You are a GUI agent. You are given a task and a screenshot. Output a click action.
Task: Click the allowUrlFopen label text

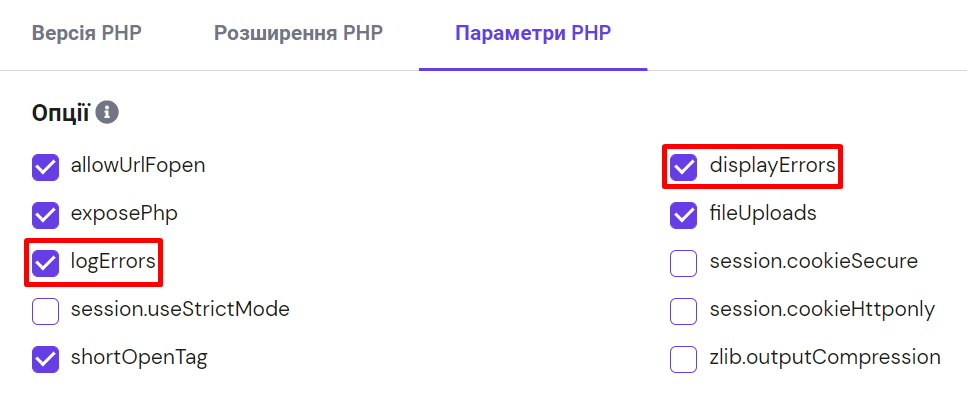pyautogui.click(x=138, y=165)
